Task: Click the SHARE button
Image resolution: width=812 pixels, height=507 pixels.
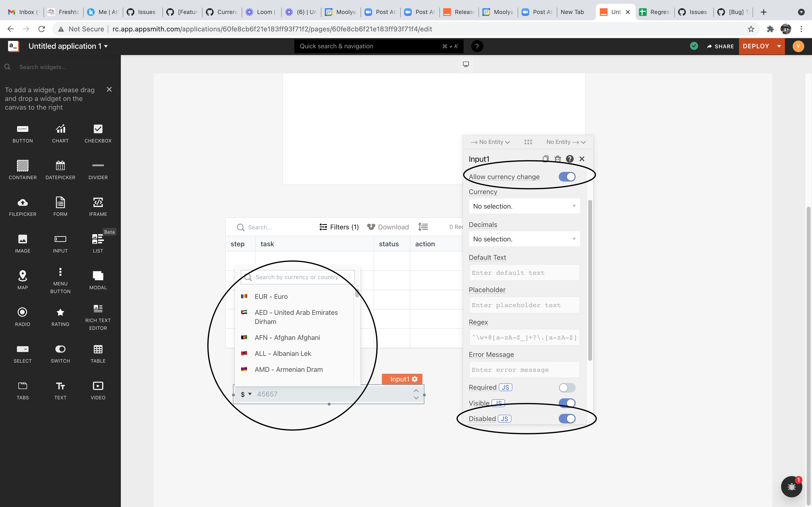Action: click(720, 46)
